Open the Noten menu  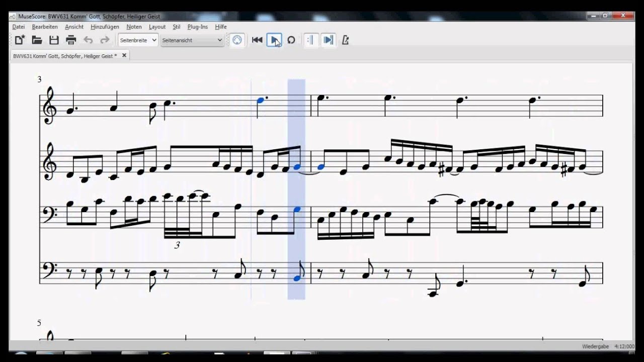[134, 27]
